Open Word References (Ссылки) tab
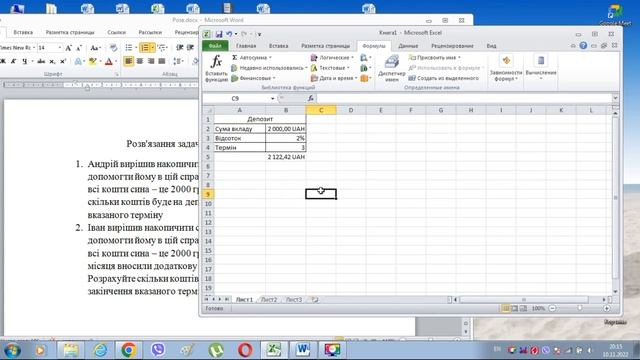 tap(116, 32)
